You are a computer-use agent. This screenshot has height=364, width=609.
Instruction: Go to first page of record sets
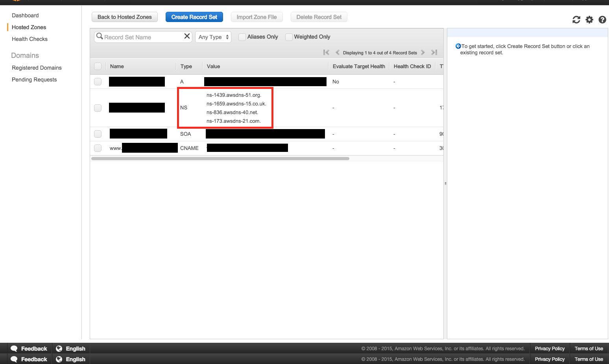coord(326,52)
